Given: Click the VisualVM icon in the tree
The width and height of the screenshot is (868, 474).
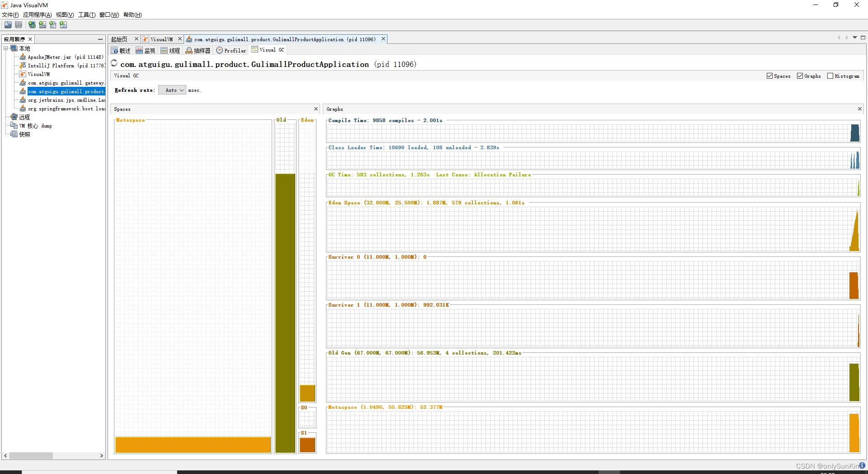Looking at the screenshot, I should pos(23,74).
